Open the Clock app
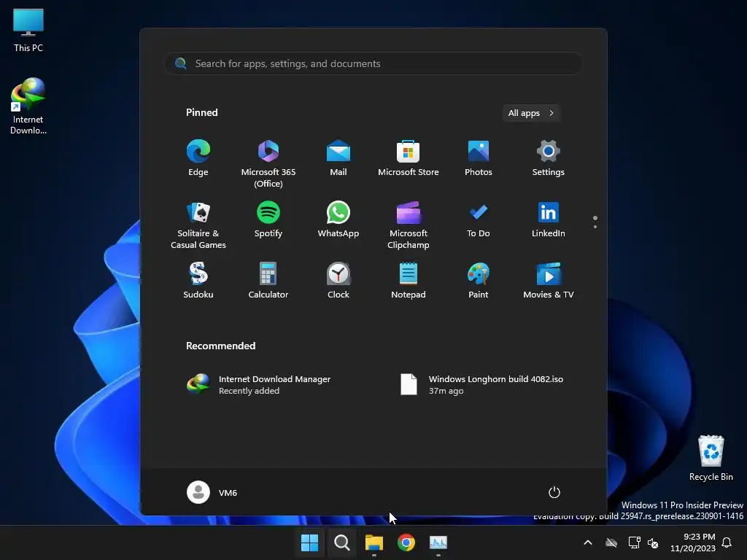747x560 pixels. tap(338, 281)
